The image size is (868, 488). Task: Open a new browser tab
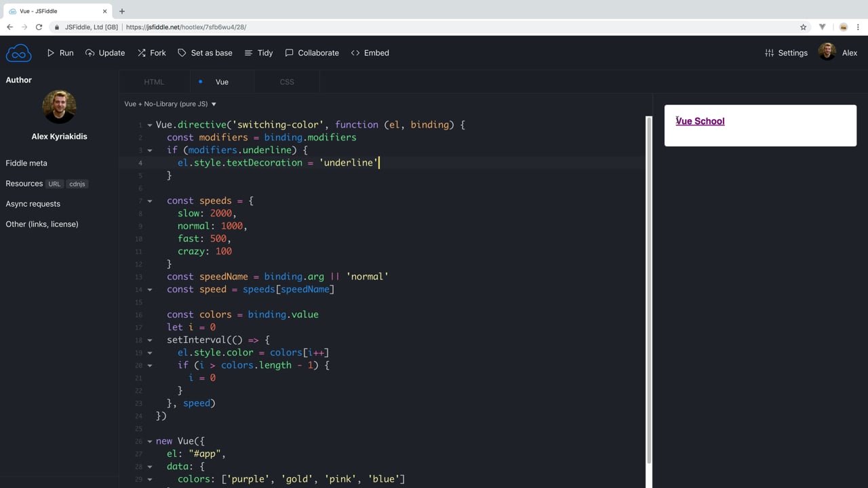coord(122,11)
